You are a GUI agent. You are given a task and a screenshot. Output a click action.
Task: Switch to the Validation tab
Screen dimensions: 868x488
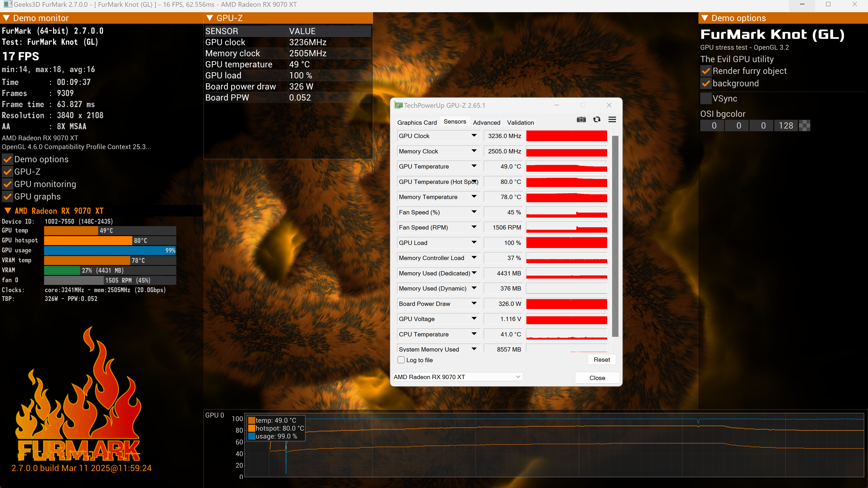point(520,123)
